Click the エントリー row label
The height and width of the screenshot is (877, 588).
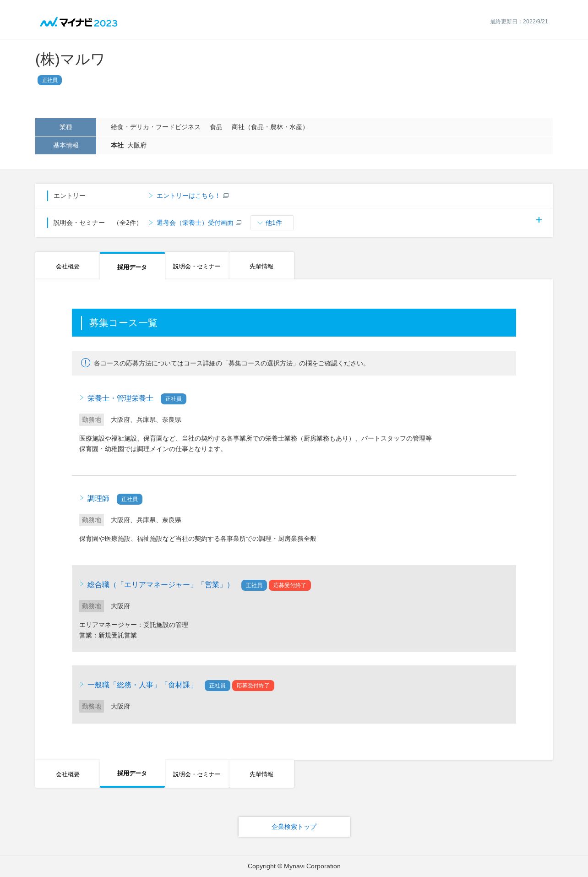pos(70,196)
